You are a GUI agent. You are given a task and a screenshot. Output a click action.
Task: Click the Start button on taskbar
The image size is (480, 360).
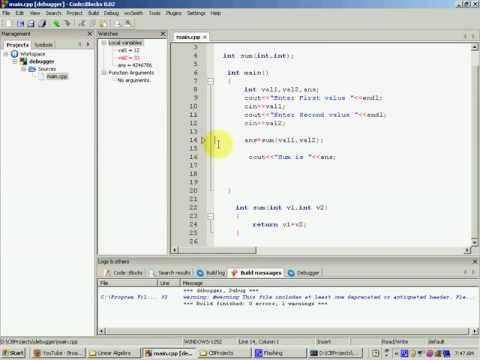tap(13, 353)
